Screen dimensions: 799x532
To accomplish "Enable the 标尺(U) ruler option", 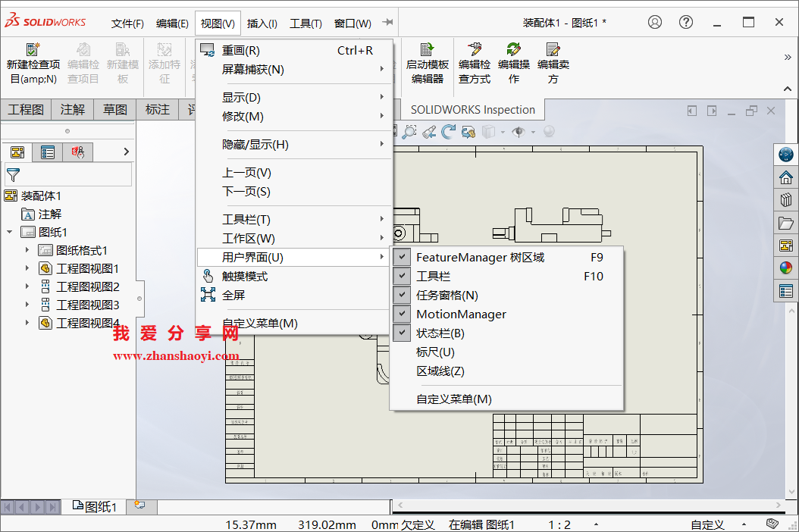I will click(x=507, y=352).
